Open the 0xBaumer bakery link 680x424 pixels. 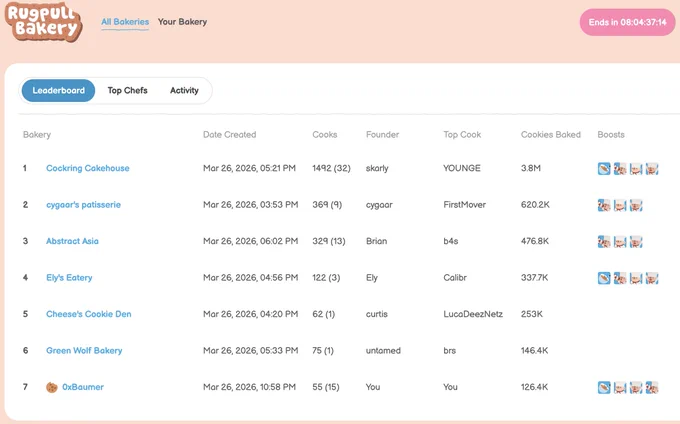pos(83,387)
